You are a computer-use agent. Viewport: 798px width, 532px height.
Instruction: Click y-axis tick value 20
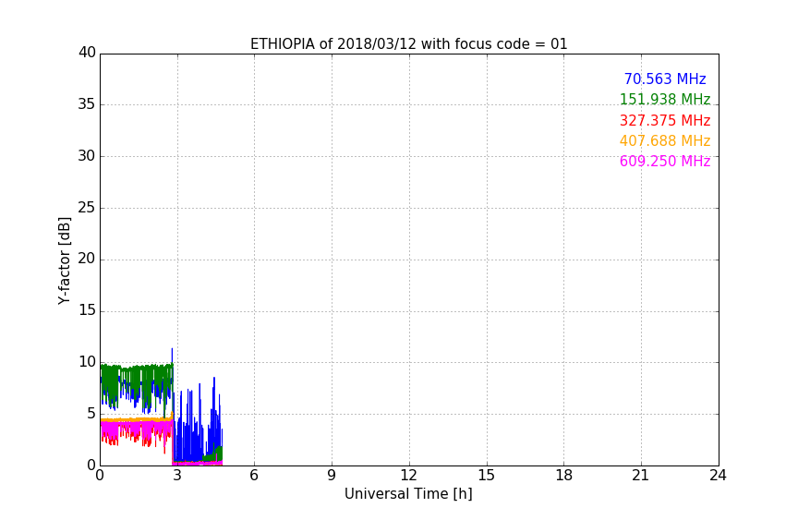click(x=87, y=259)
